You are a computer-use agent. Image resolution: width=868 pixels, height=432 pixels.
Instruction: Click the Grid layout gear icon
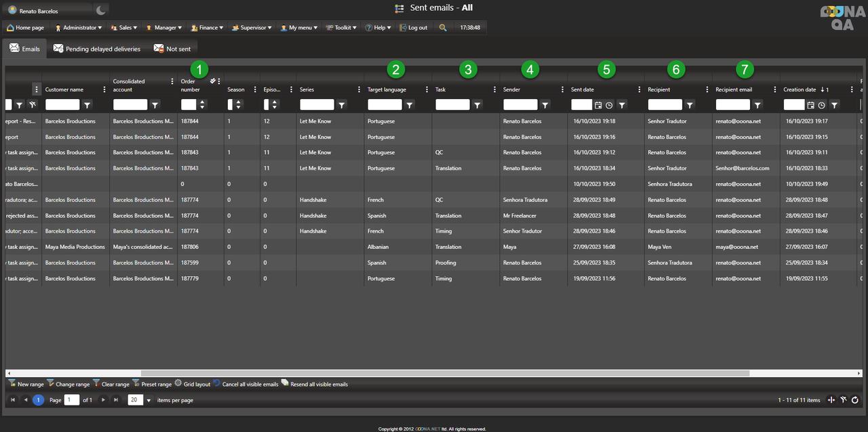(x=178, y=384)
